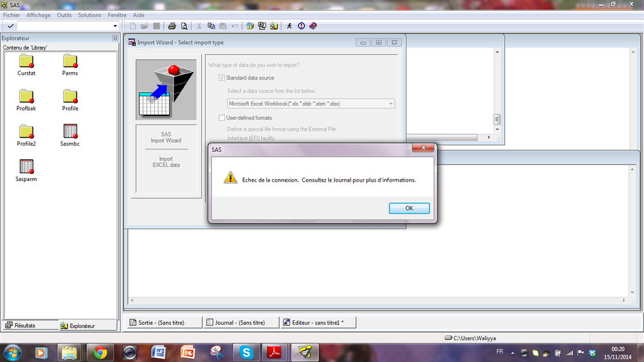Viewport: 644px width, 362px height.
Task: Open the Solutions menu
Action: [x=90, y=15]
